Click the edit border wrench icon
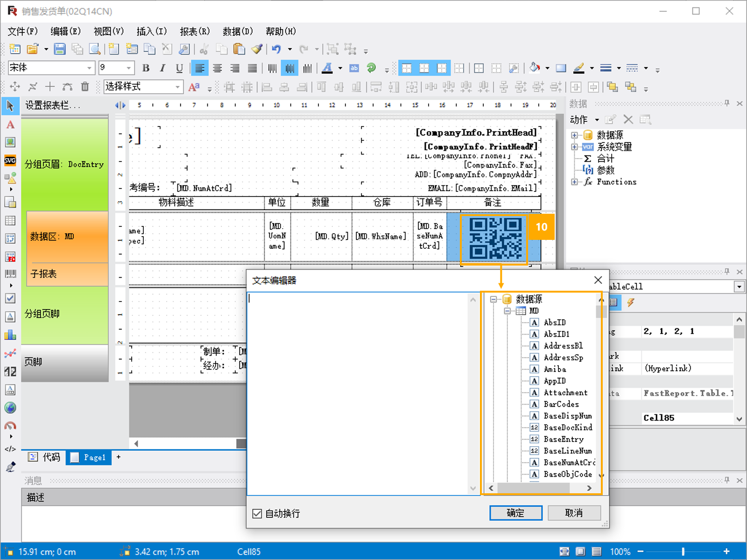Viewport: 747px width, 560px height. coord(514,68)
